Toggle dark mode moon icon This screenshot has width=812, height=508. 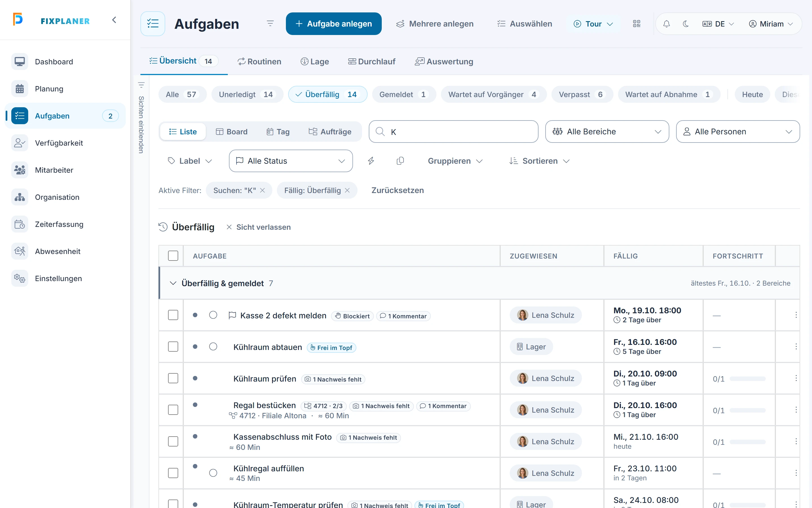[x=686, y=24]
